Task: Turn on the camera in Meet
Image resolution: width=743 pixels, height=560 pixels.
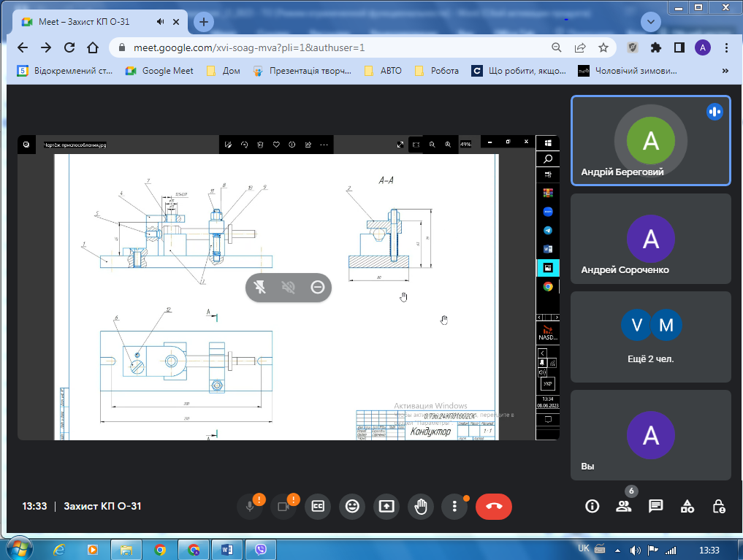Action: click(x=284, y=507)
